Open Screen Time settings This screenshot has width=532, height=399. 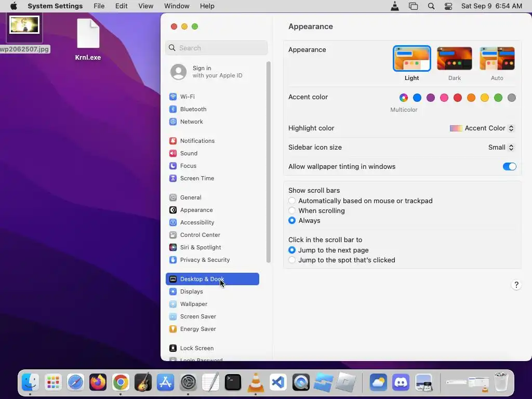click(x=212, y=179)
